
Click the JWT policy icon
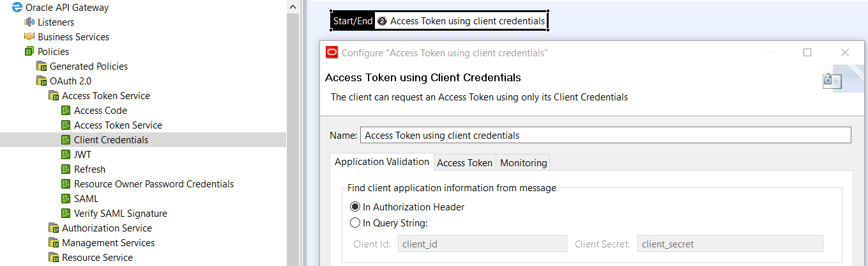coord(66,155)
